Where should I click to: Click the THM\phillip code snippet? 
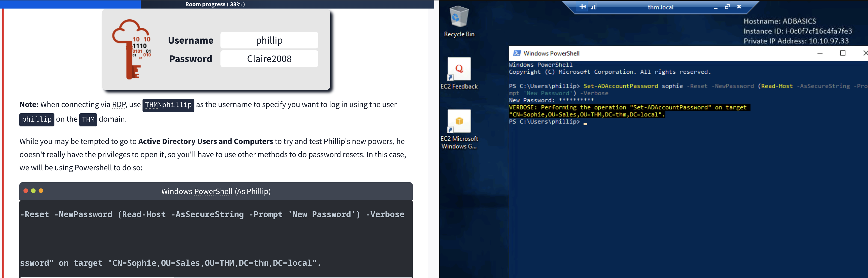169,105
